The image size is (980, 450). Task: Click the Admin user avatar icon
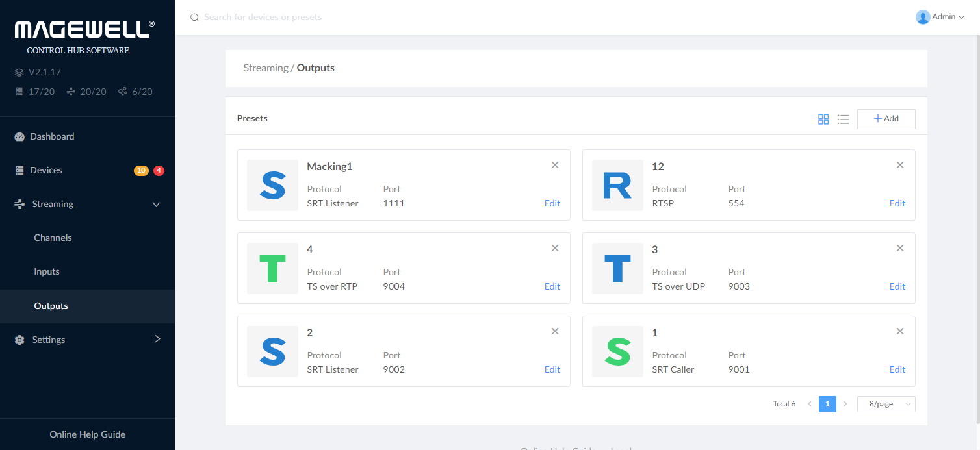pos(922,17)
